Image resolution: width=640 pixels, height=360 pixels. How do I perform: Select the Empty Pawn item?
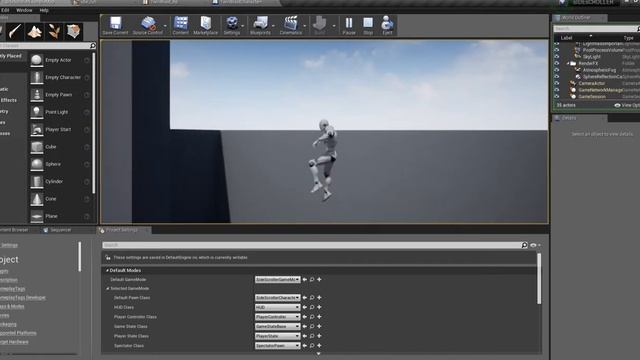point(60,95)
